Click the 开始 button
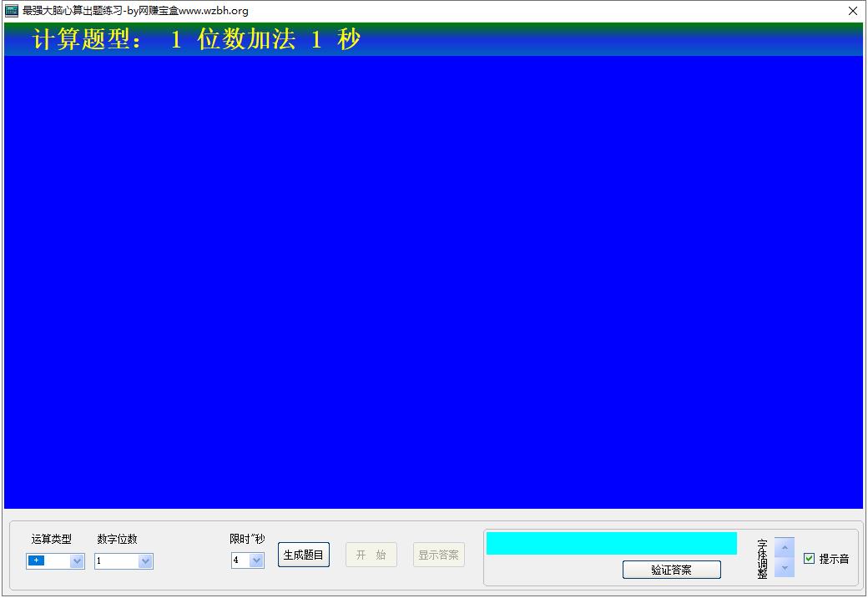The height and width of the screenshot is (598, 868). 371,555
